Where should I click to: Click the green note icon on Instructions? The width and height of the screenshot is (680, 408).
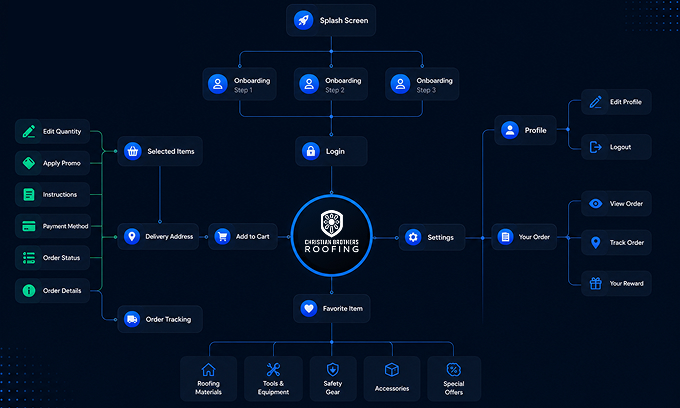[29, 194]
